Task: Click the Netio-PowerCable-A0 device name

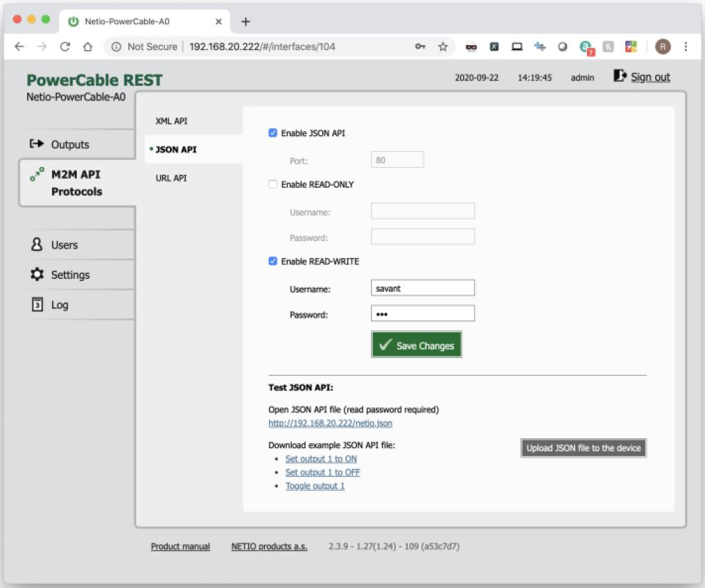Action: click(76, 96)
